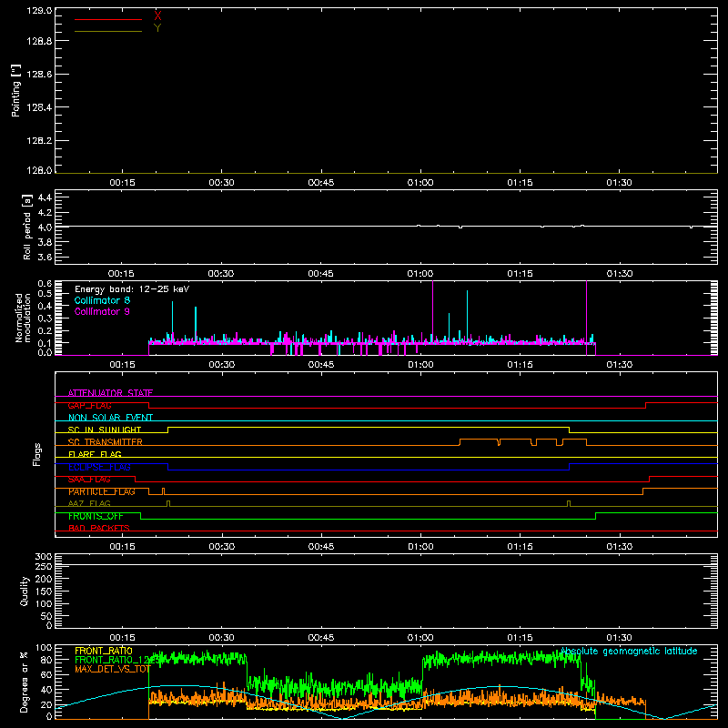Image resolution: width=728 pixels, height=728 pixels.
Task: Click the SAA_FLAG label
Action: click(x=89, y=480)
